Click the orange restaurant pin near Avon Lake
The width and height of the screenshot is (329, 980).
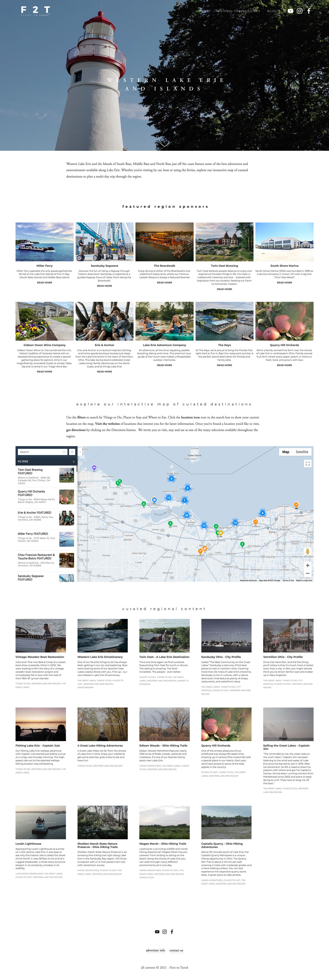pyautogui.click(x=296, y=505)
